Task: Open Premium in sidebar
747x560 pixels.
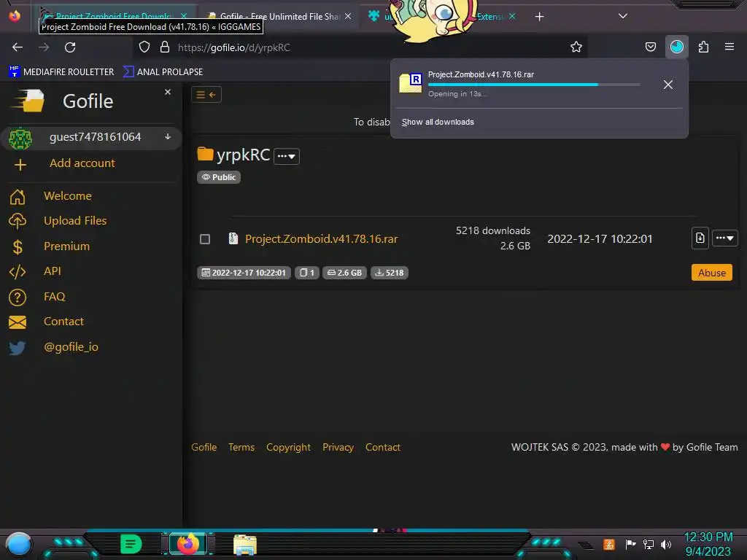Action: click(66, 246)
